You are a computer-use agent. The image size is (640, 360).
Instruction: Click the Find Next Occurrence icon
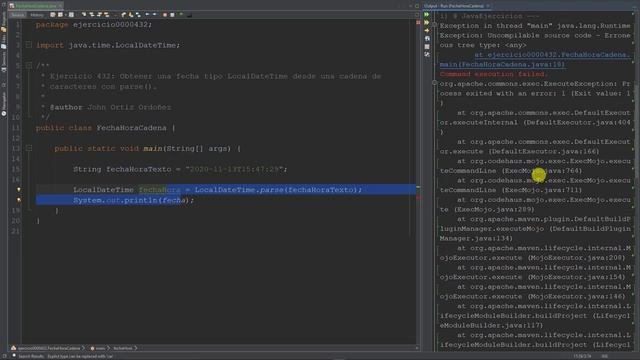[x=100, y=15]
